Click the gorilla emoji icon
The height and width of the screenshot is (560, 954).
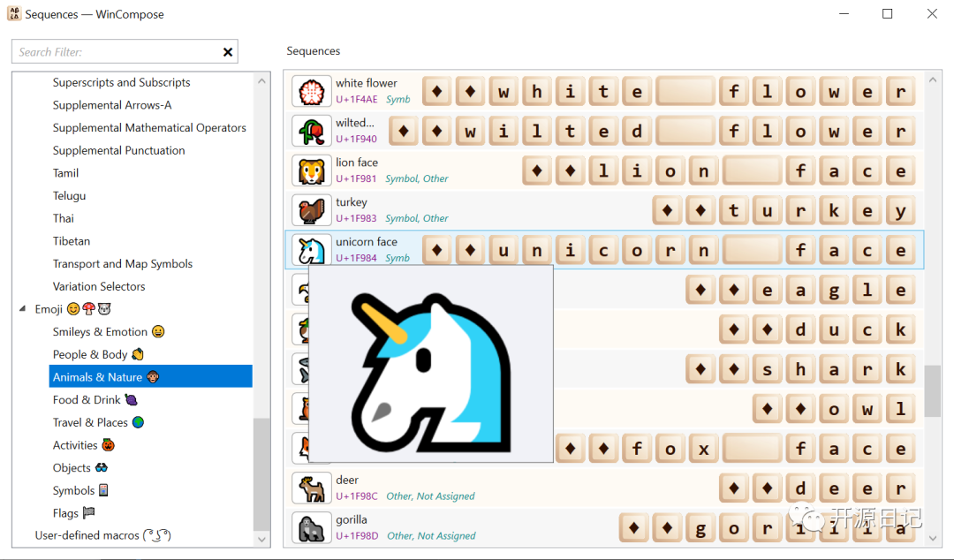[x=312, y=527]
